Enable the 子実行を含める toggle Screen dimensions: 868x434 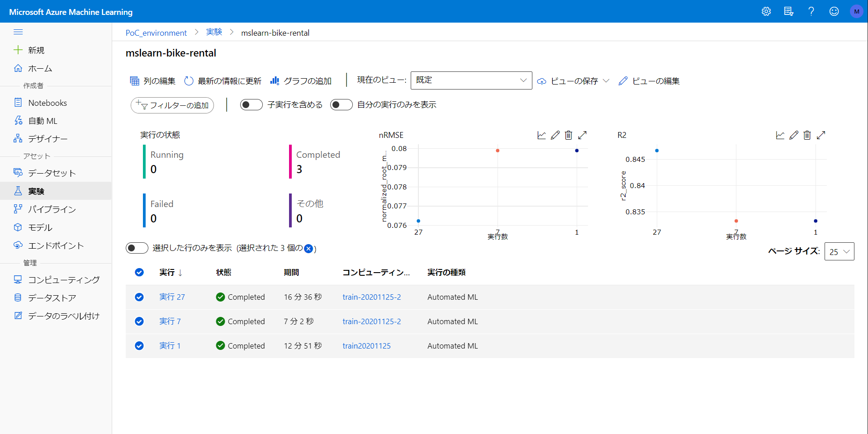point(251,104)
